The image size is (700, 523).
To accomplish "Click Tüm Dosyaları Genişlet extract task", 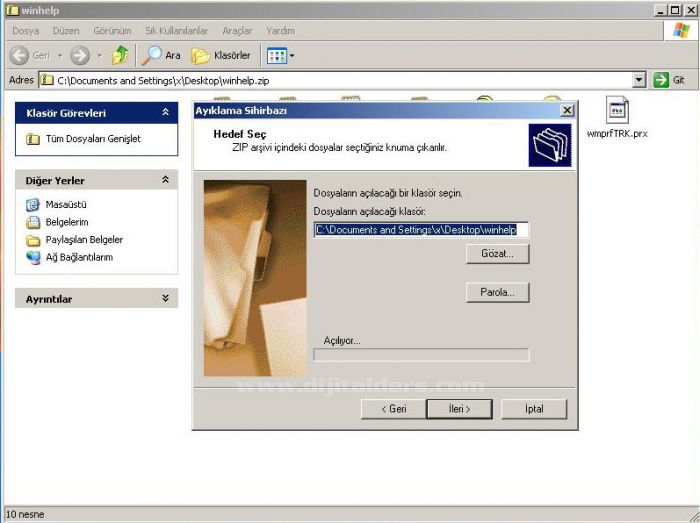I will pos(92,139).
